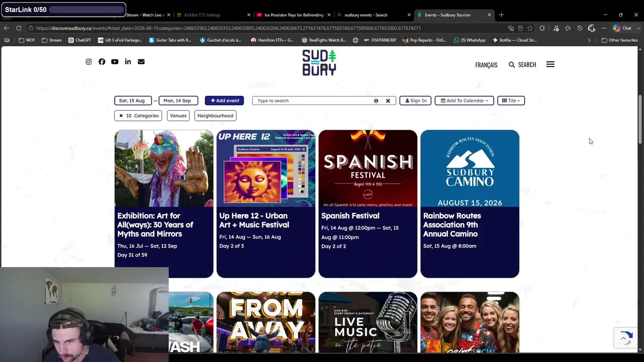Open the Hamilton ETFs bookmark
This screenshot has width=644, height=362.
(x=272, y=40)
